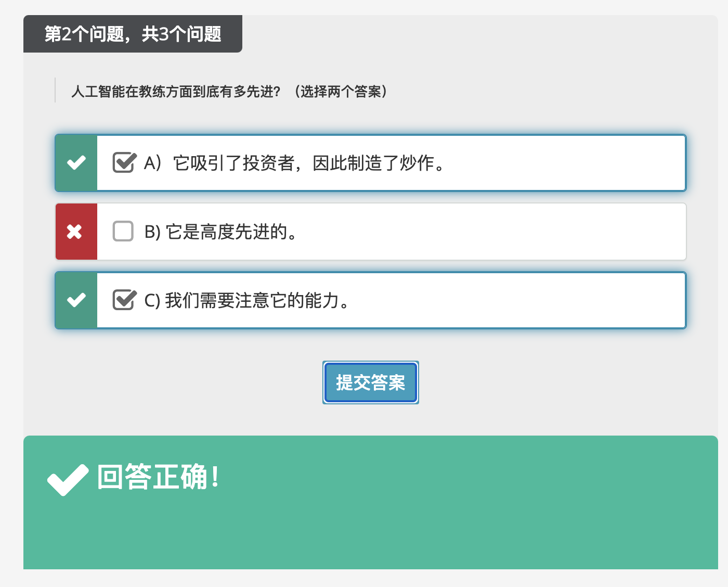Click the 第2个问题，共3个问题 header tab
This screenshot has width=728, height=587.
133,34
